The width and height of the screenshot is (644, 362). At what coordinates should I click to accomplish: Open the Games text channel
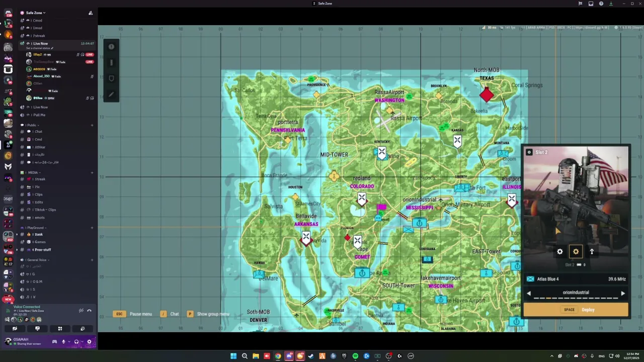[56, 242]
